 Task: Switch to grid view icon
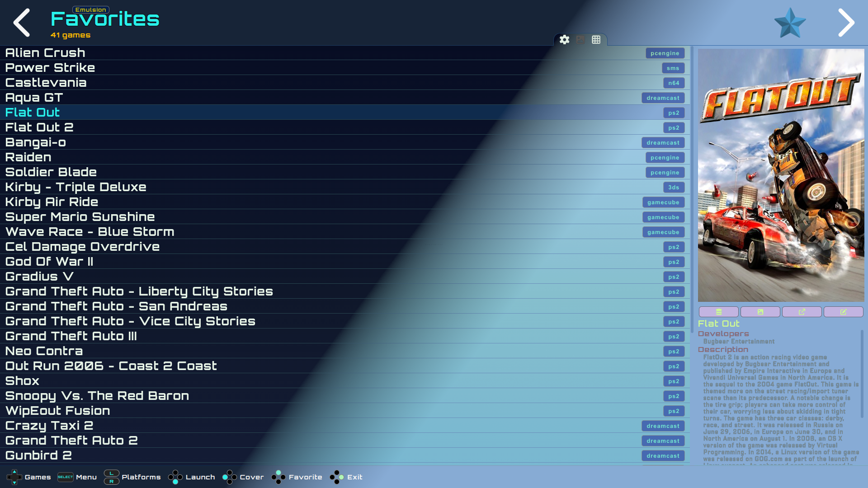point(596,40)
